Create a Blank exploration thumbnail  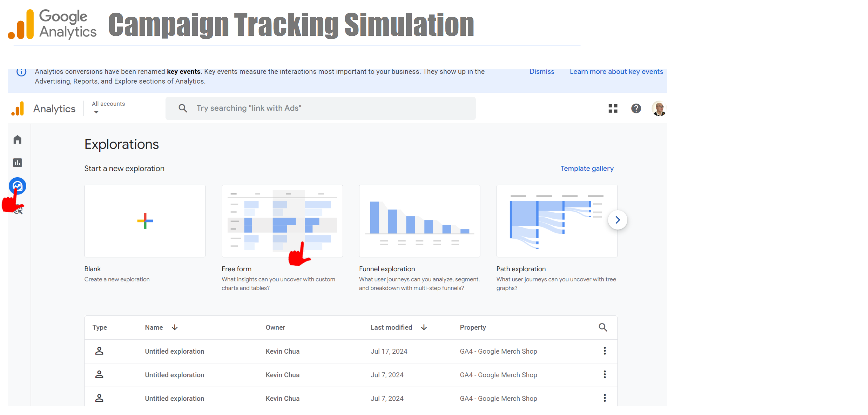[x=145, y=221]
